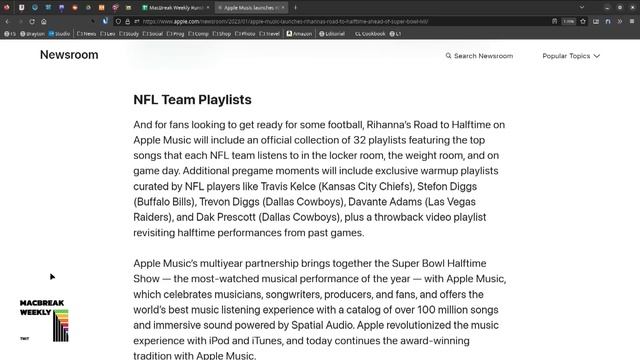Open the Prog bookmarks folder

point(176,34)
